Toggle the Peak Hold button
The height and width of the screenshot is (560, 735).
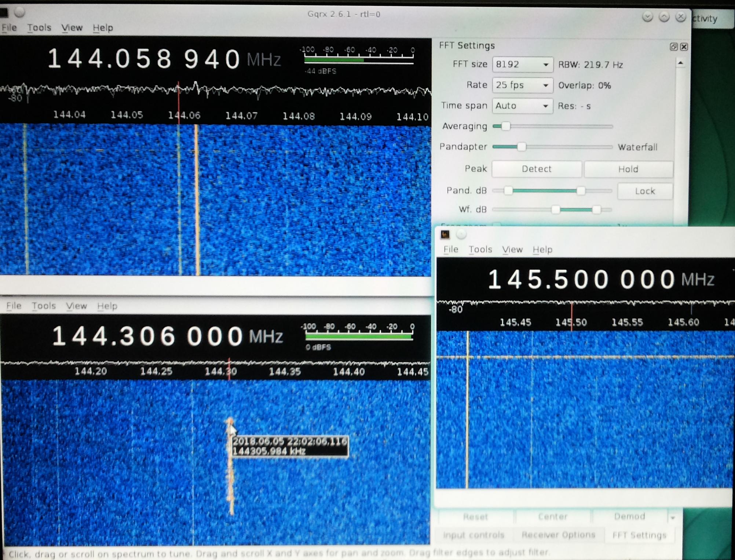click(x=628, y=169)
